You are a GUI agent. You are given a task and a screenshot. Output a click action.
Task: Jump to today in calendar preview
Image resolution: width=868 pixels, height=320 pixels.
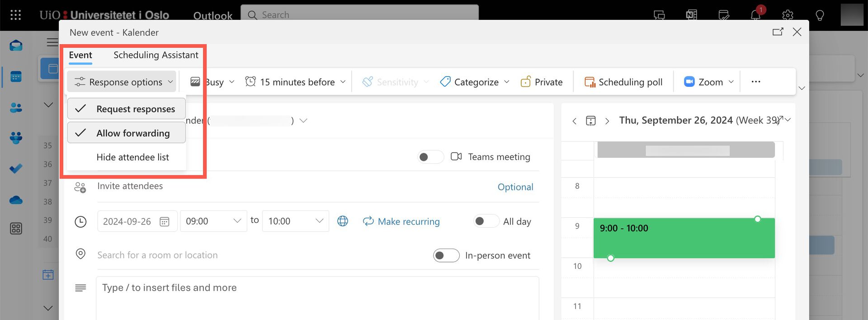pos(590,121)
